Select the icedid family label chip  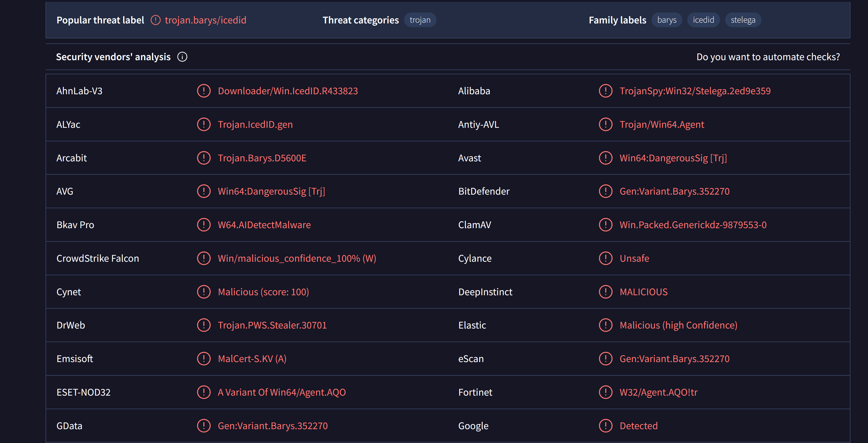coord(703,20)
